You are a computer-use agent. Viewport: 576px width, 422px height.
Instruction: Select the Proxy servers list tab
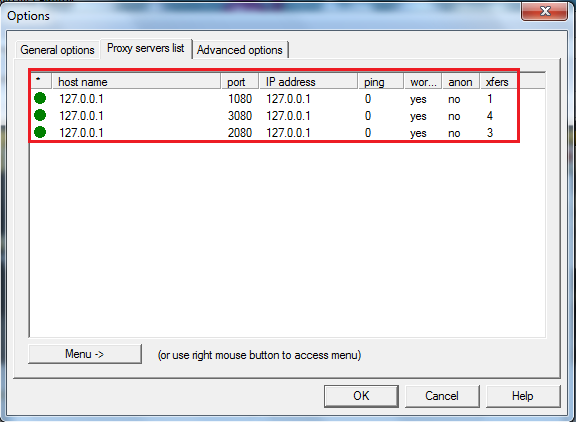(x=145, y=48)
